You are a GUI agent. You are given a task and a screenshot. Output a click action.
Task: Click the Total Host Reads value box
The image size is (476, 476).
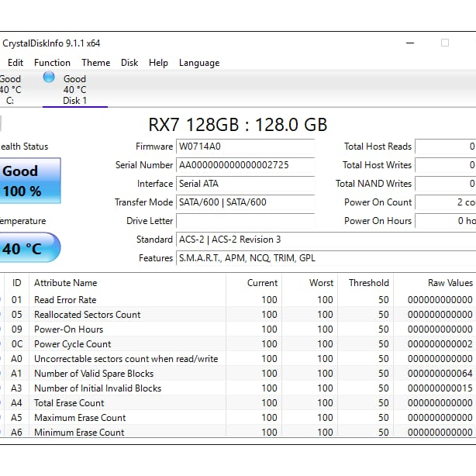tap(445, 147)
